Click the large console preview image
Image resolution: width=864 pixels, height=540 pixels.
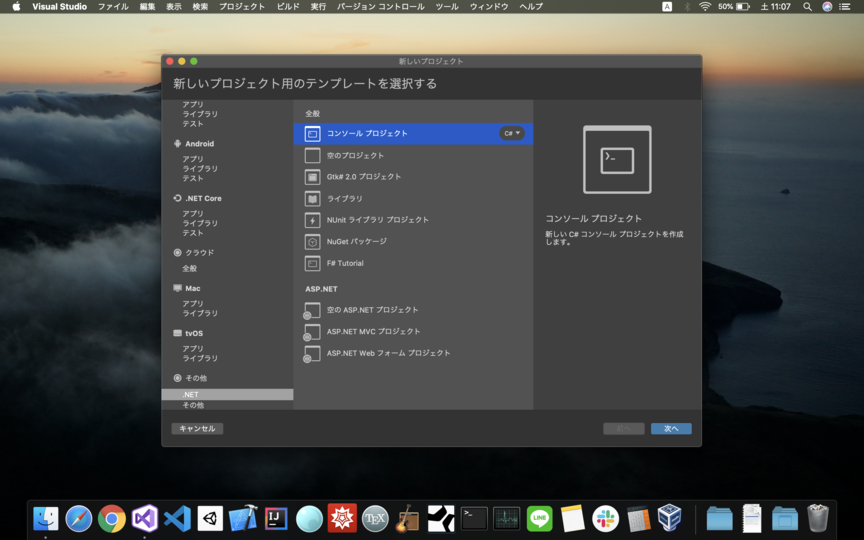(x=617, y=160)
